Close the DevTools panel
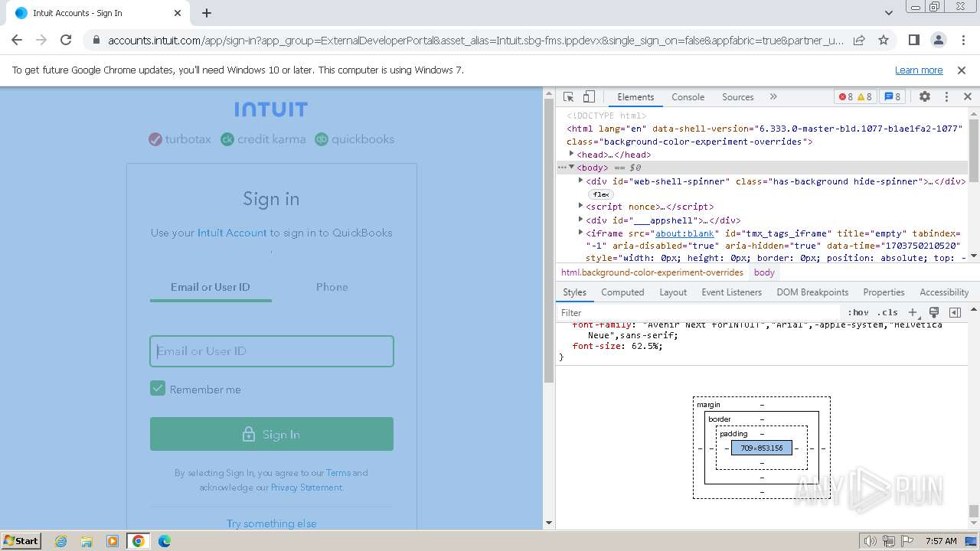The image size is (980, 551). pyautogui.click(x=967, y=97)
